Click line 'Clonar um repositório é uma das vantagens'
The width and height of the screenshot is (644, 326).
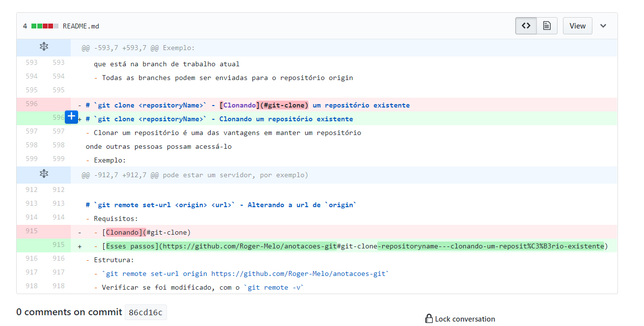224,133
